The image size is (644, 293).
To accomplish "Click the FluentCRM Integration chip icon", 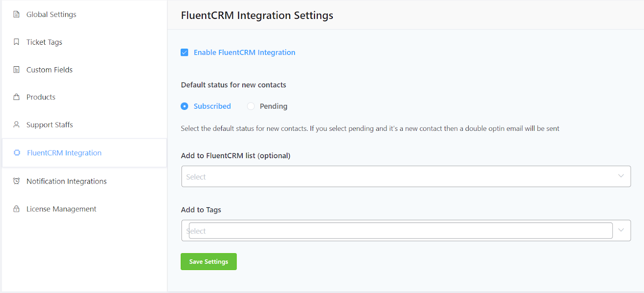I will [17, 153].
